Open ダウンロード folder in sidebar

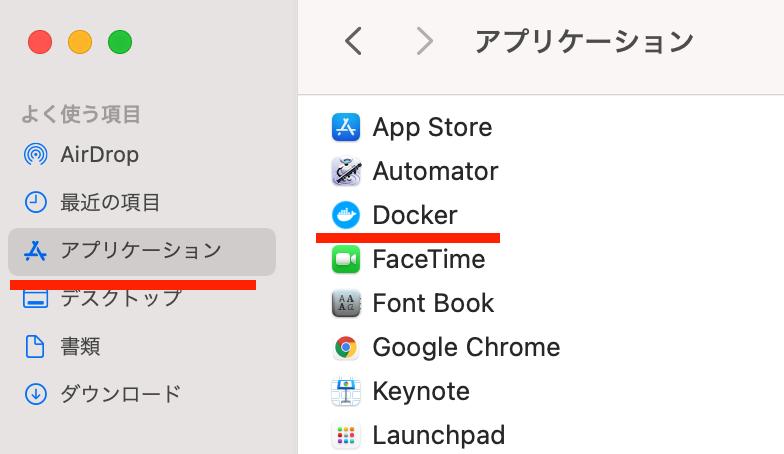click(120, 394)
